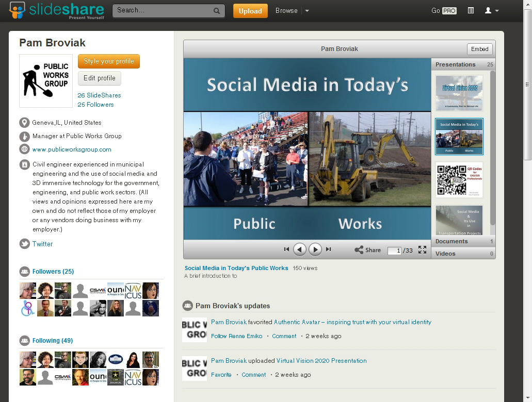
Task: Select Virtual Vision 2020 thumbnail
Action: [x=459, y=93]
